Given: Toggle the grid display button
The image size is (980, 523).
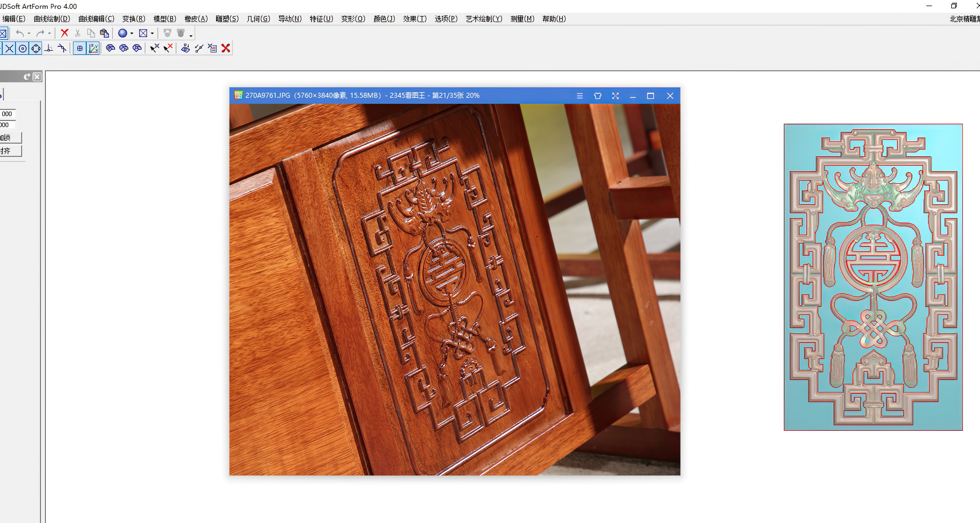Looking at the screenshot, I should click(80, 48).
